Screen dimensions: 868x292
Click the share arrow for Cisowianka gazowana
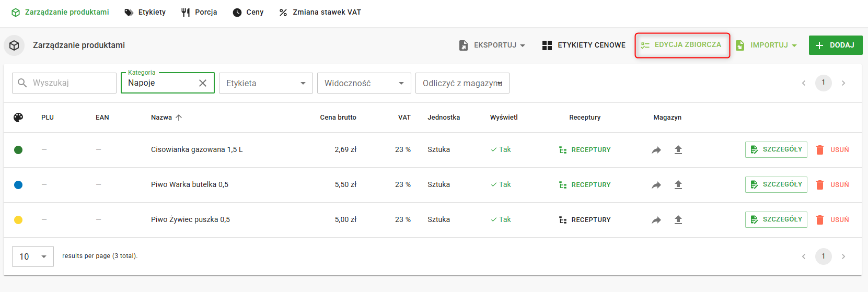(x=656, y=150)
